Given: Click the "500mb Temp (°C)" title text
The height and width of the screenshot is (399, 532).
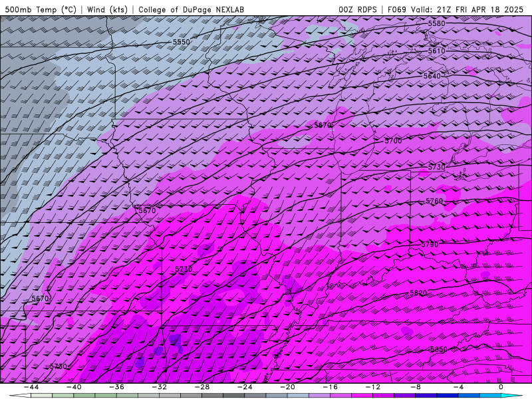Looking at the screenshot, I should [41, 9].
